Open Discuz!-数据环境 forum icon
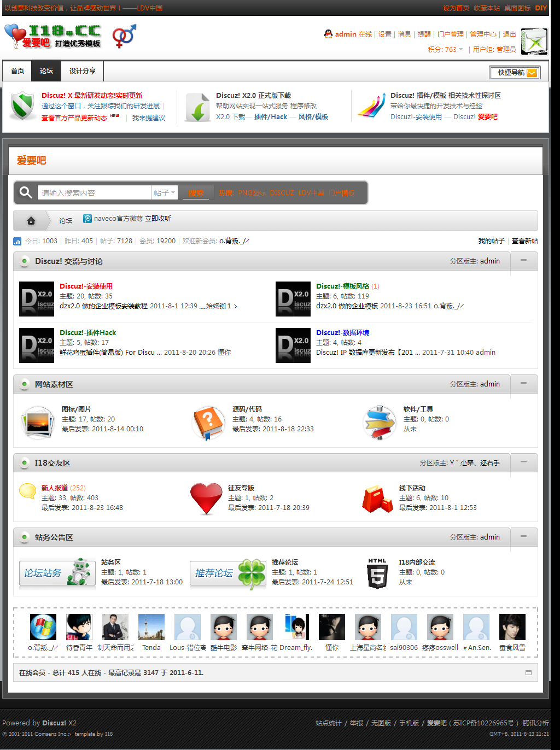Image resolution: width=560 pixels, height=750 pixels. click(x=293, y=345)
